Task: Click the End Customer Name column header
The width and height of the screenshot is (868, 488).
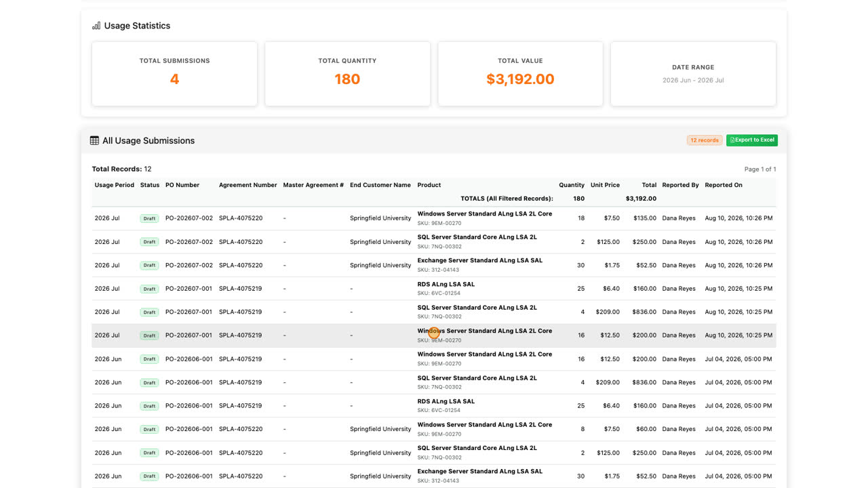Action: point(380,185)
